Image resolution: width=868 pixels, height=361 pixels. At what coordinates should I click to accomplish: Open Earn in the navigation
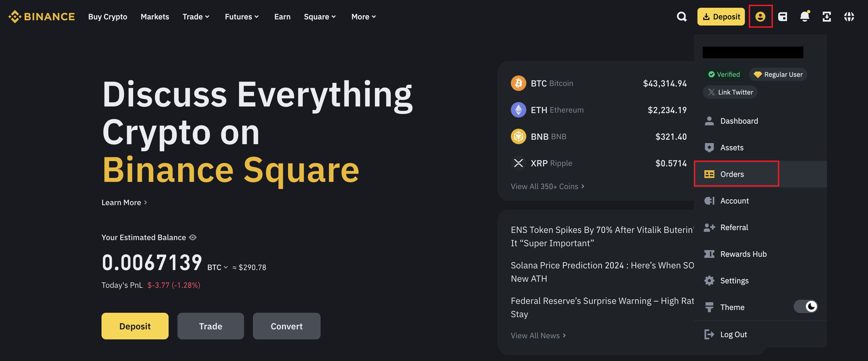point(282,17)
